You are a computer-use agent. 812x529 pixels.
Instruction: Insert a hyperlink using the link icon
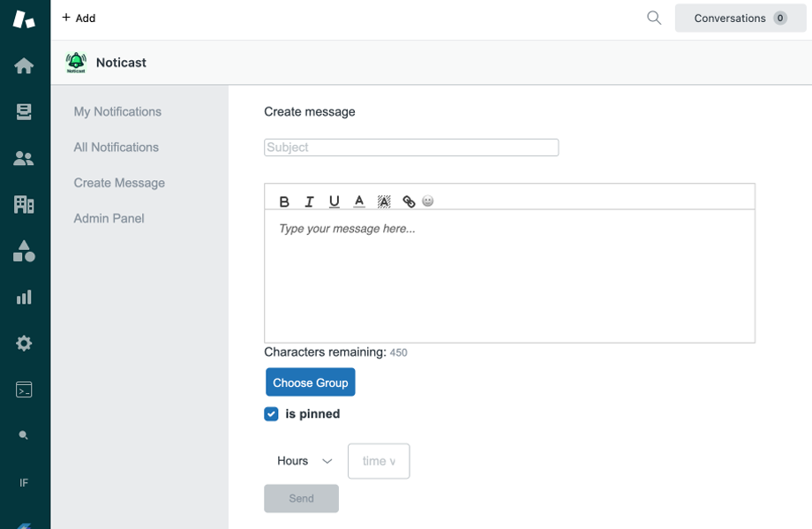click(409, 201)
